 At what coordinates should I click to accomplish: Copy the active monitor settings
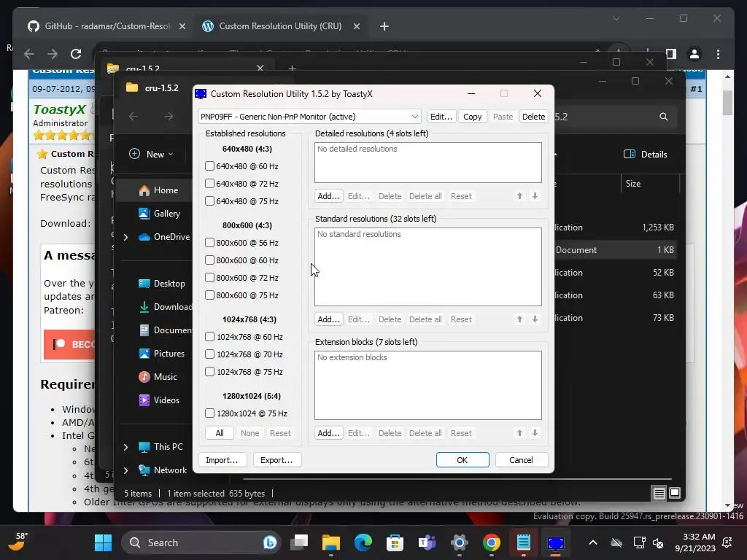pyautogui.click(x=472, y=117)
